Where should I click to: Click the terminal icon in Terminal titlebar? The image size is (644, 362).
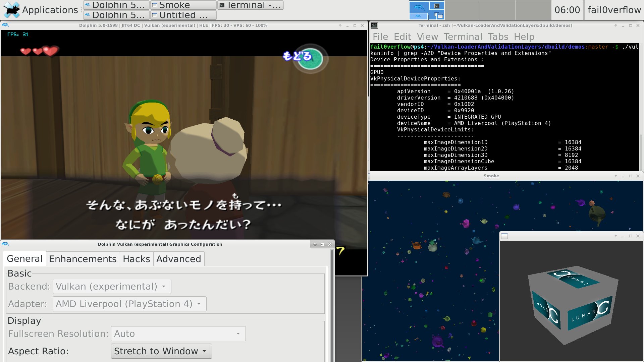(374, 25)
